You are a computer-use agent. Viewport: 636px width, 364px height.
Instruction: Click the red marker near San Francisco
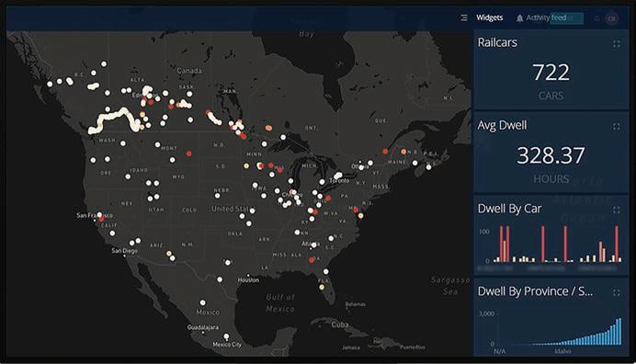tap(101, 219)
